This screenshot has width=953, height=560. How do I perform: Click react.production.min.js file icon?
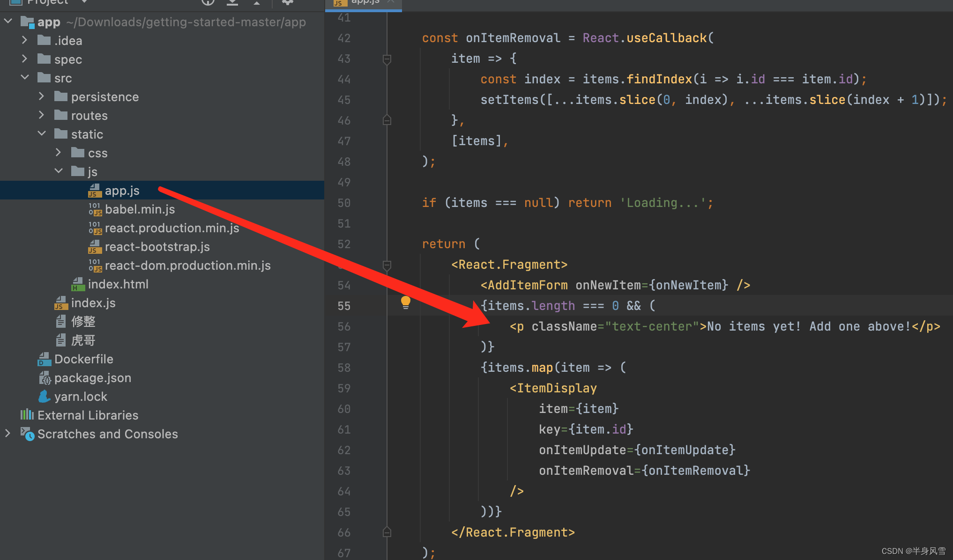95,228
